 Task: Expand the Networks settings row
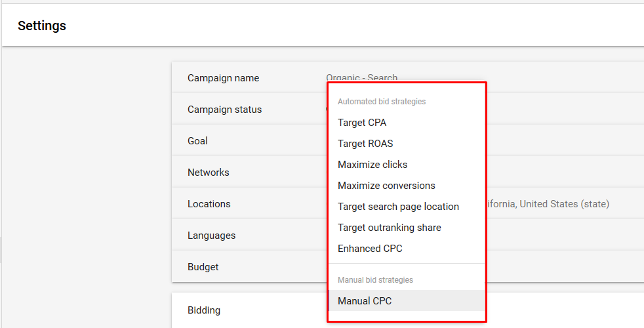407,173
